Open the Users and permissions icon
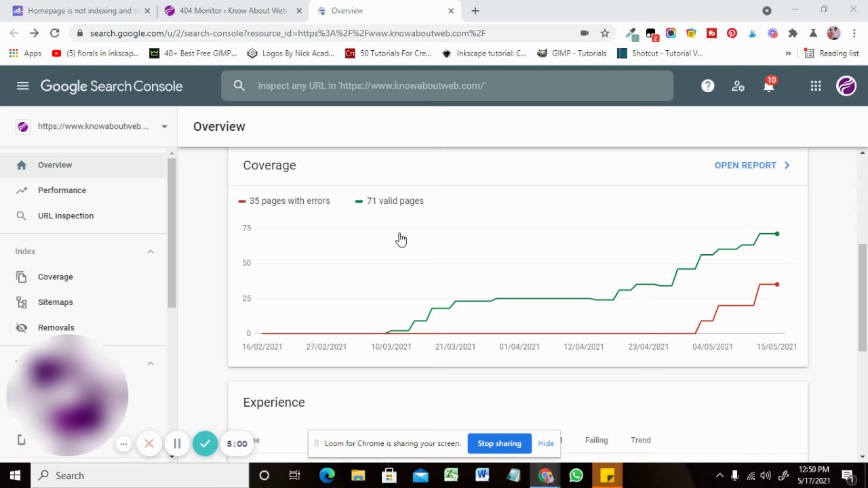The height and width of the screenshot is (488, 868). pyautogui.click(x=738, y=86)
